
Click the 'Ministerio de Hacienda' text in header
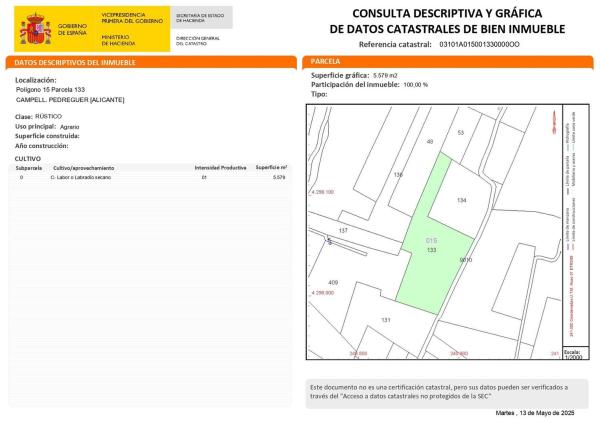[118, 41]
